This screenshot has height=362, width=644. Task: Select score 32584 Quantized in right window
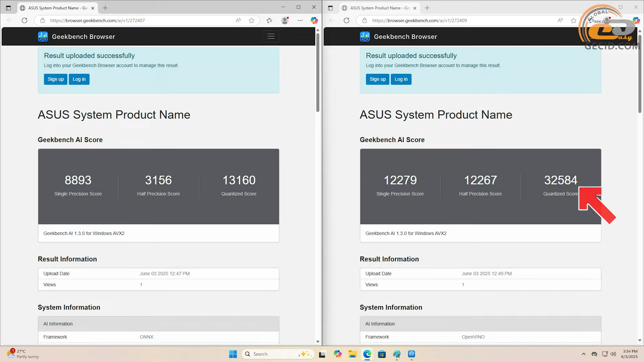coord(561,180)
